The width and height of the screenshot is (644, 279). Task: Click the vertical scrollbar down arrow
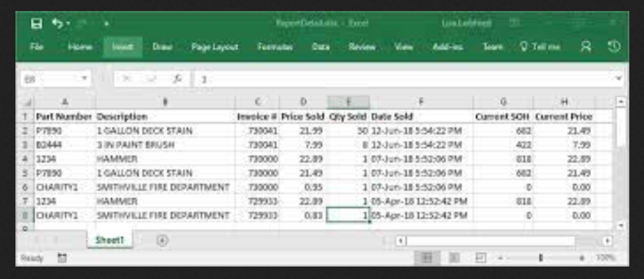pos(621,225)
